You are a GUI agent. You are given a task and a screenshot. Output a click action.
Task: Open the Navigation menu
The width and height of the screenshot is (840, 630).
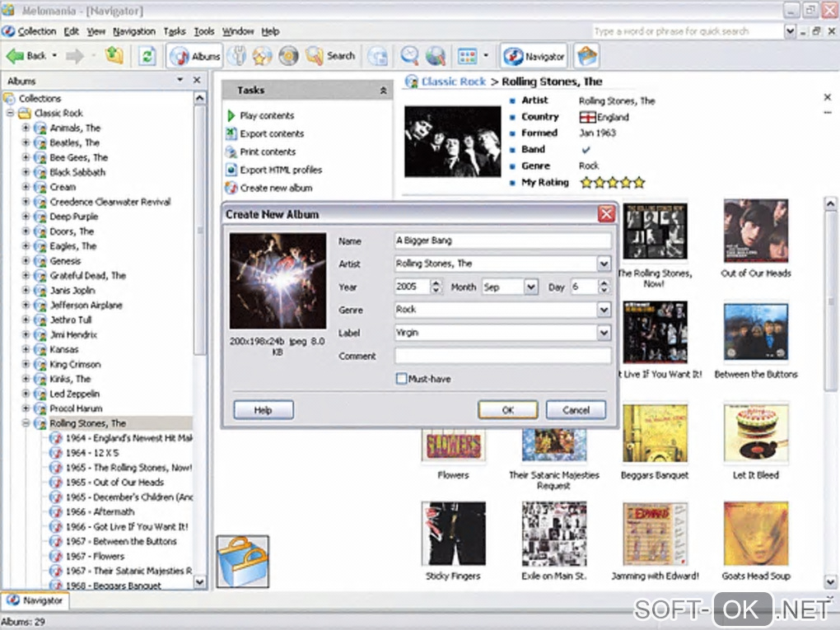click(133, 31)
